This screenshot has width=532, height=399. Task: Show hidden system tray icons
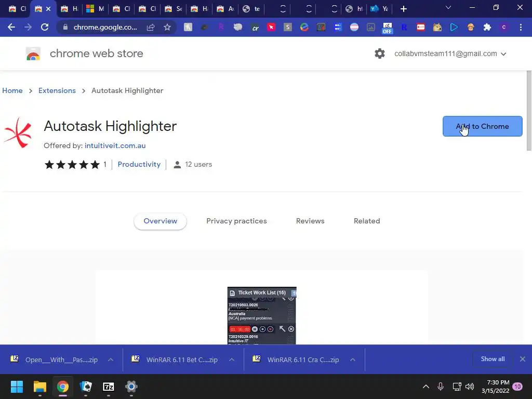(x=426, y=387)
